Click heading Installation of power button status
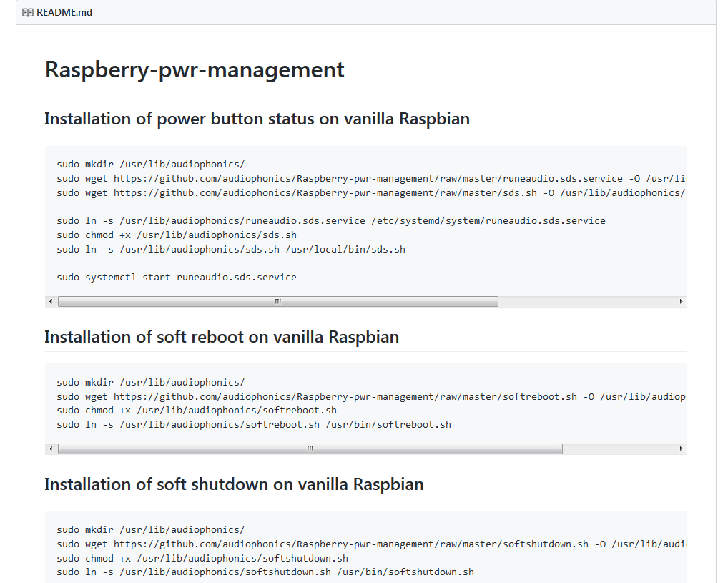 pyautogui.click(x=257, y=119)
